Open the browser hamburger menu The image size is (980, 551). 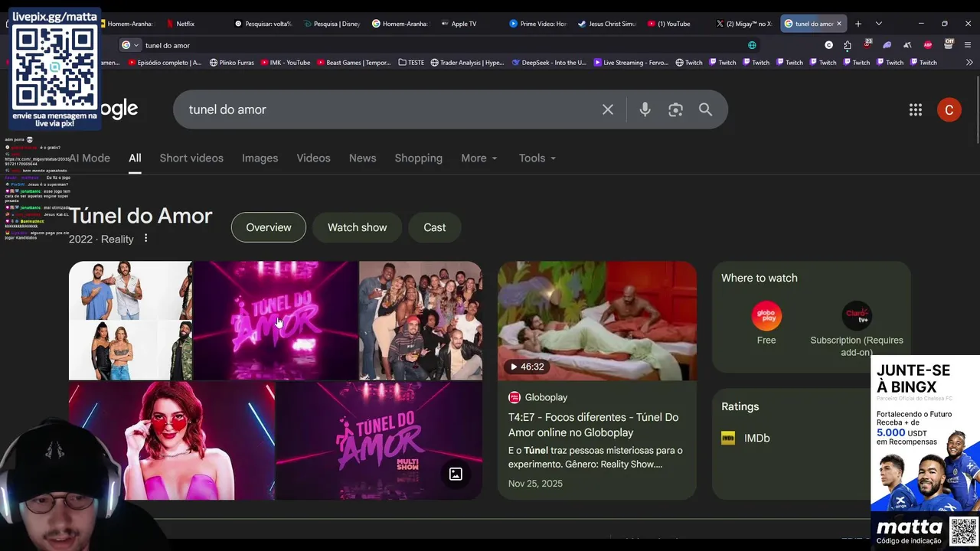coord(969,45)
